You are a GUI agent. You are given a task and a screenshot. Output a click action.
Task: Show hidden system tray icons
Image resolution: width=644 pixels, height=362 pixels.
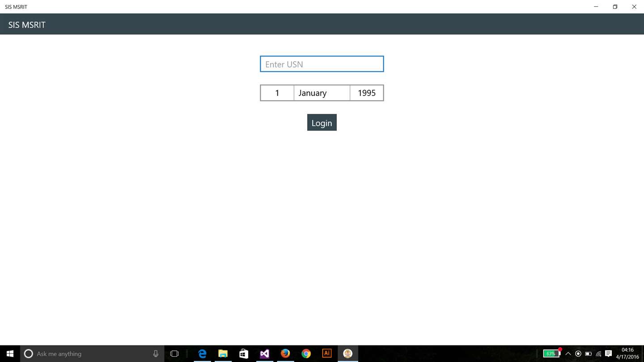pos(568,354)
